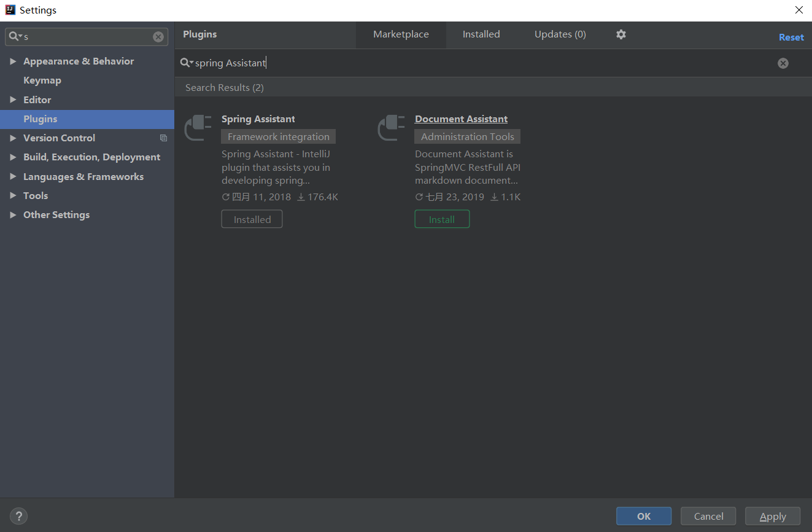
Task: Clear the settings sidebar search field
Action: point(158,37)
